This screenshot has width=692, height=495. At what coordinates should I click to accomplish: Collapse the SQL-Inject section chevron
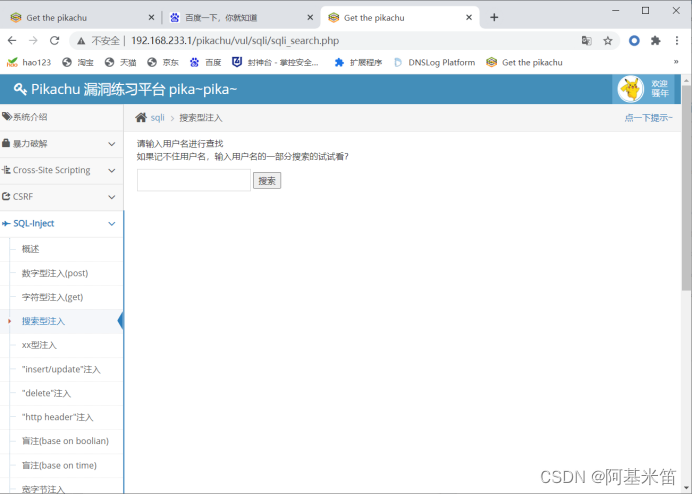[112, 224]
